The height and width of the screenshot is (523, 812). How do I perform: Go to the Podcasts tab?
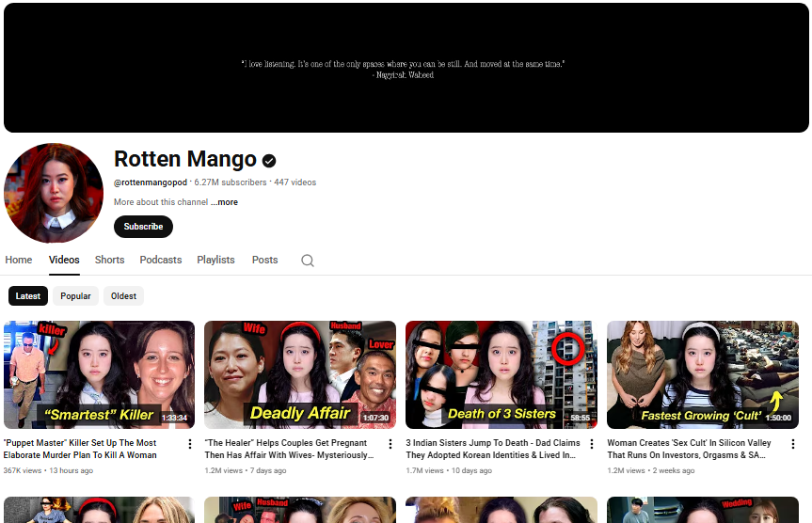(x=161, y=260)
